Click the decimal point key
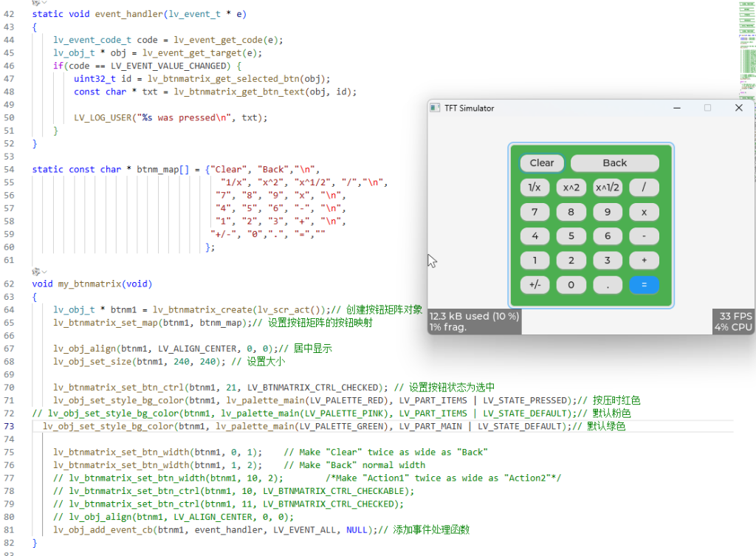 608,285
